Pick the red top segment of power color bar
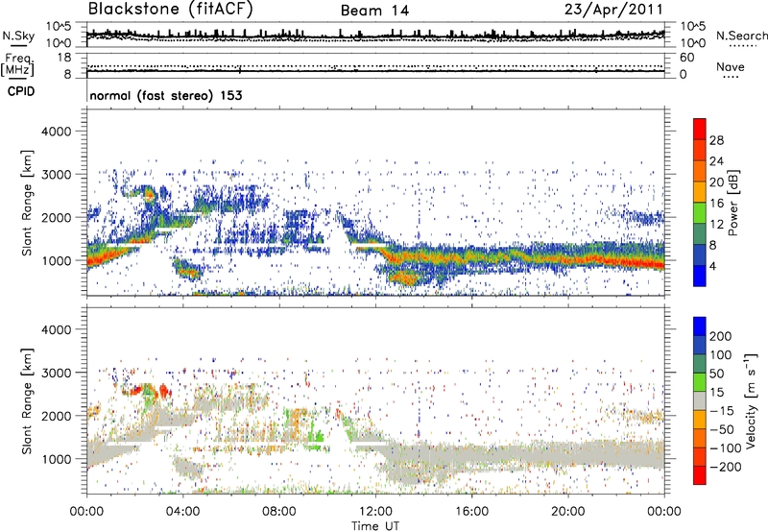Viewport: 768px width, 532px height. pos(700,129)
